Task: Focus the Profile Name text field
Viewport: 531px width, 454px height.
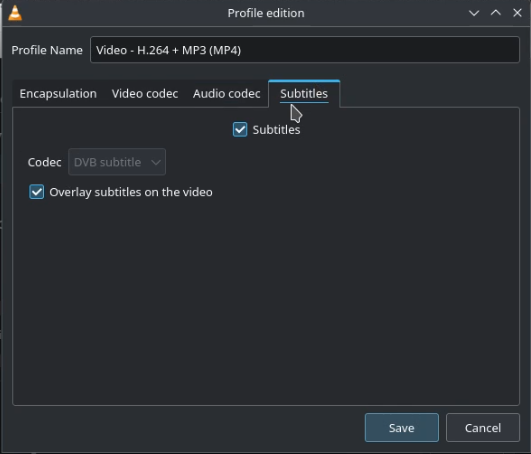Action: (x=305, y=50)
